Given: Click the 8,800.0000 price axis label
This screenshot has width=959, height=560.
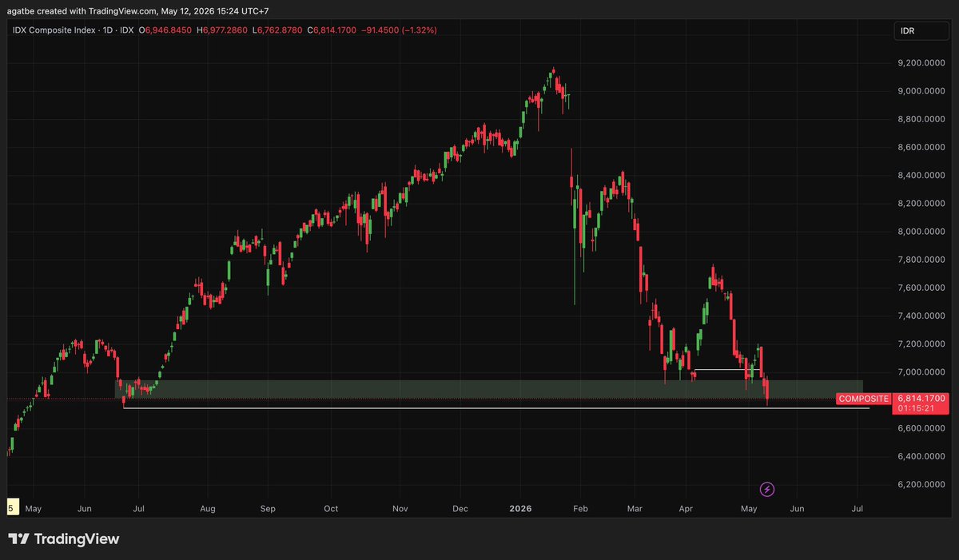Looking at the screenshot, I should pos(921,120).
